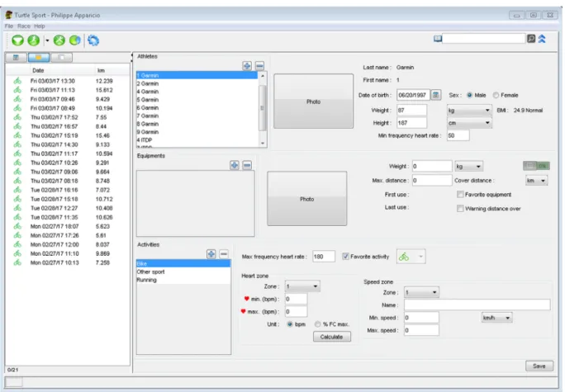Open the athlete height unit cm dropdown
Viewport: 565px width, 392px height.
469,123
